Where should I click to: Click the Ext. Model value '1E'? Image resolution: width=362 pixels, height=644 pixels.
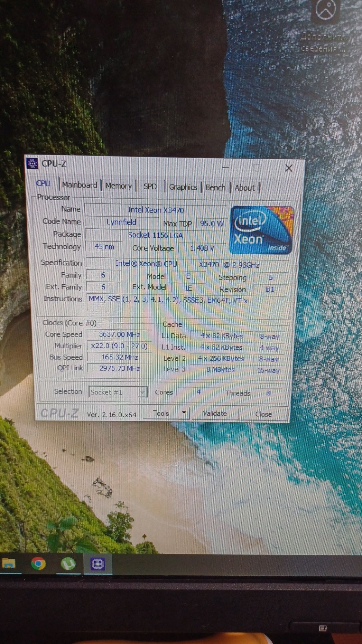click(188, 288)
